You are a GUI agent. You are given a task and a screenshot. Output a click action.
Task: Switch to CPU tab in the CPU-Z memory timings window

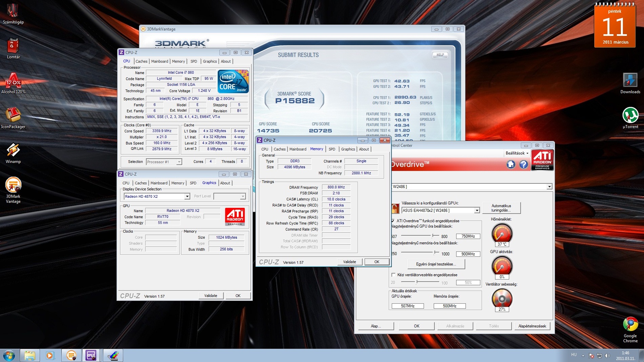265,149
